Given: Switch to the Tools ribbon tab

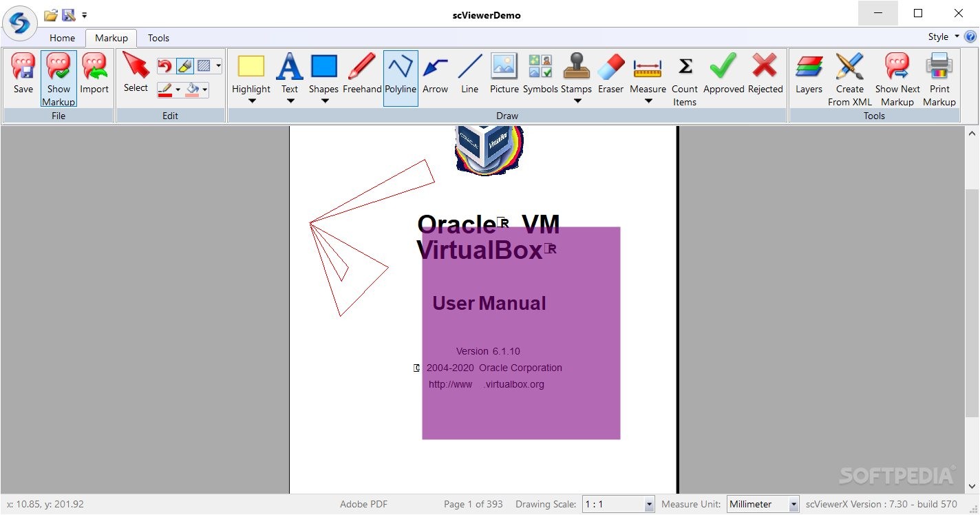Looking at the screenshot, I should pyautogui.click(x=158, y=38).
